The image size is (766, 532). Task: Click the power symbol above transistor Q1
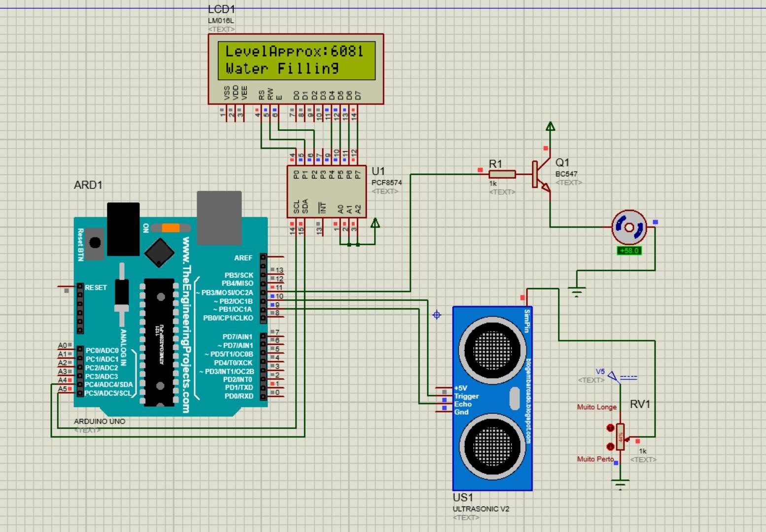[550, 127]
